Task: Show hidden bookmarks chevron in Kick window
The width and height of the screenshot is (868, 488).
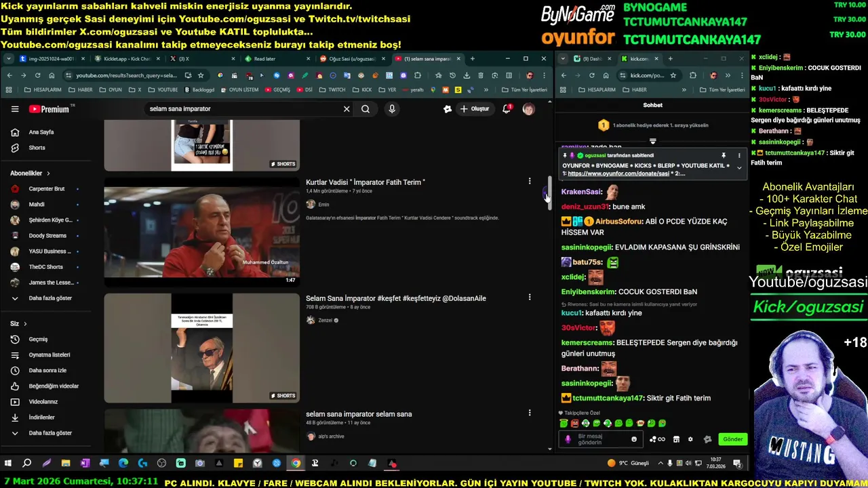Action: pos(684,89)
